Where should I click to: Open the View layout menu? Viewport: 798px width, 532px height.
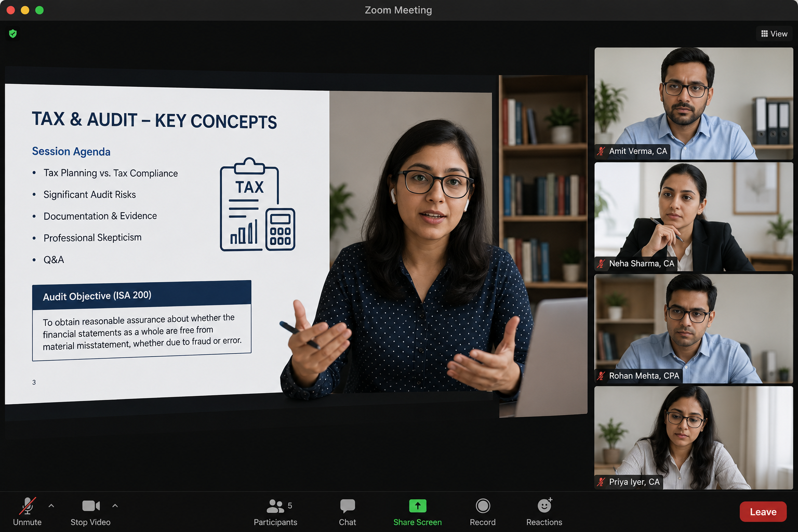point(774,34)
